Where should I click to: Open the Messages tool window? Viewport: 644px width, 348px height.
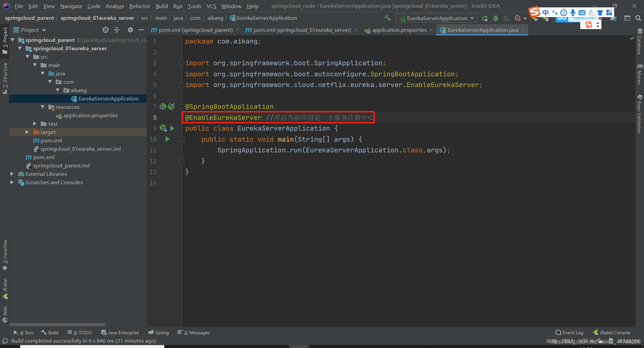point(194,333)
